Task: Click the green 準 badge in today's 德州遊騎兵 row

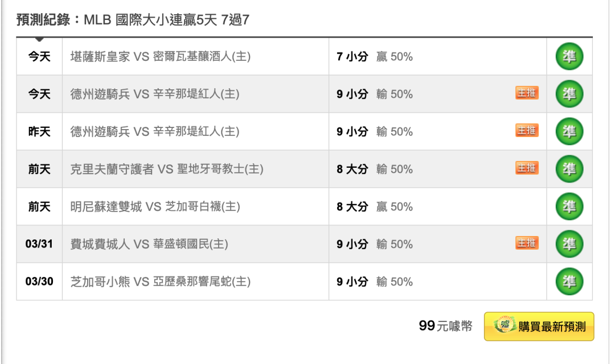Action: click(x=569, y=94)
